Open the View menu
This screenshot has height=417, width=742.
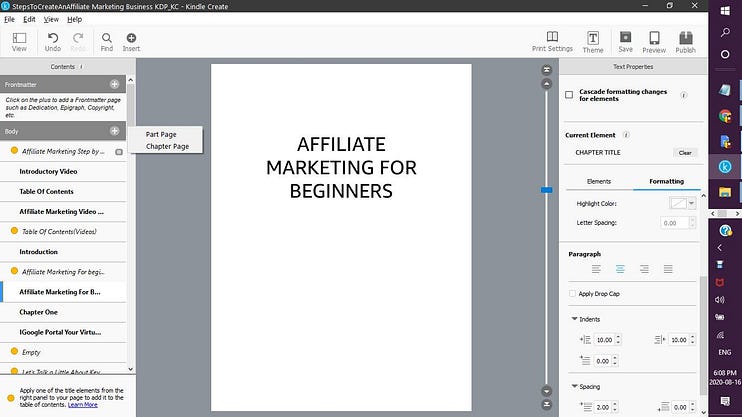click(51, 19)
